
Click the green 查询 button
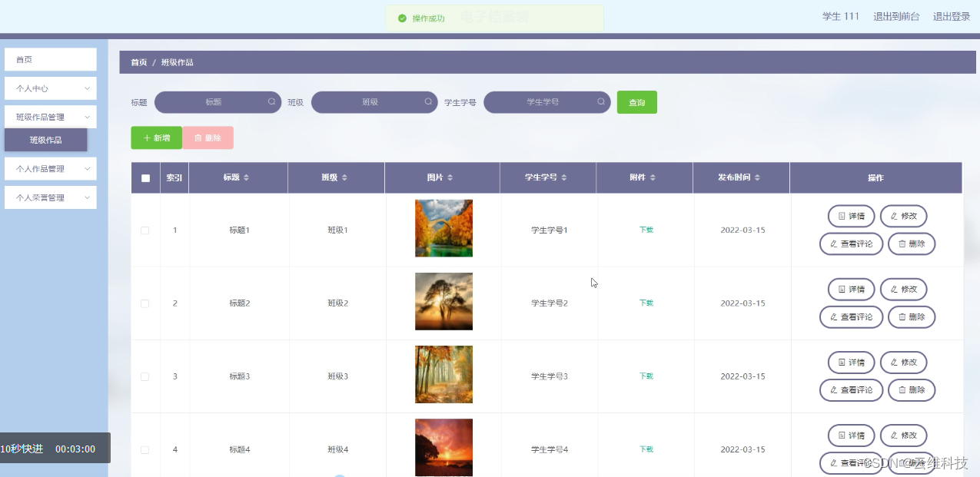(x=637, y=102)
